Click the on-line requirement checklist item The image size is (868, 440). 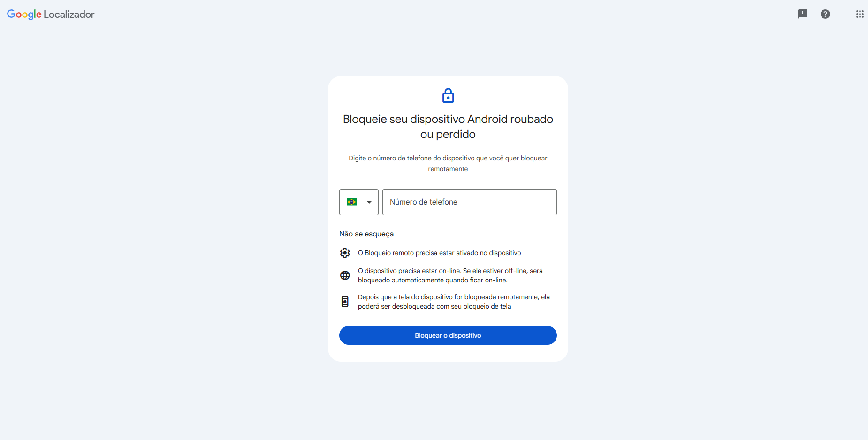450,275
